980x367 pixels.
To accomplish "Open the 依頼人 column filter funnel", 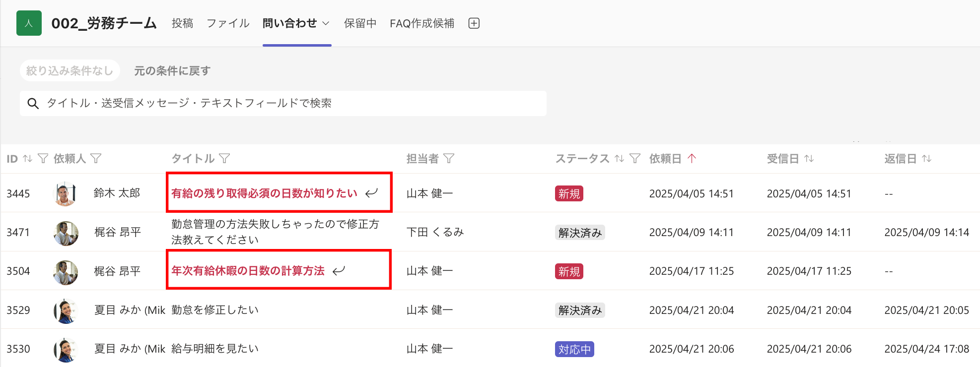I will pos(96,158).
